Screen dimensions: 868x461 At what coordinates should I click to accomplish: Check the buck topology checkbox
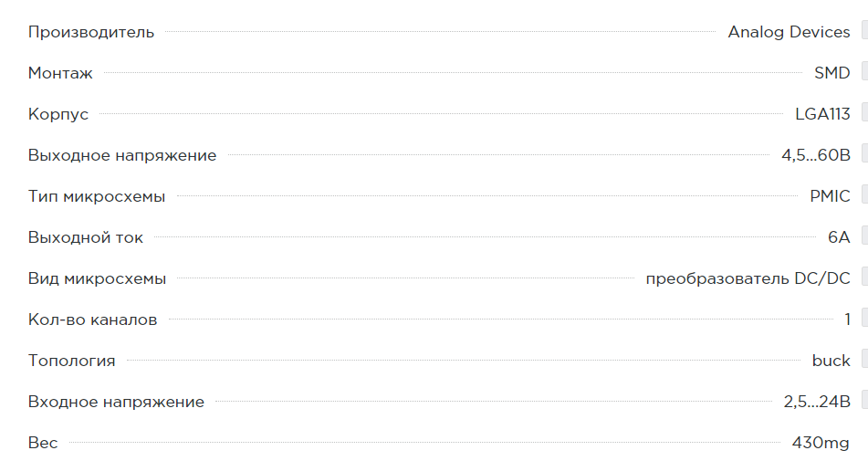coord(865,359)
